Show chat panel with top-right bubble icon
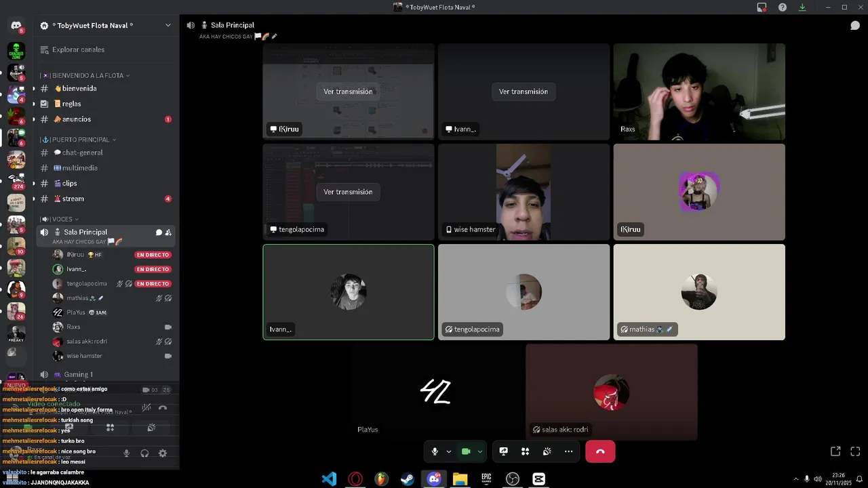The image size is (868, 488). tap(855, 25)
